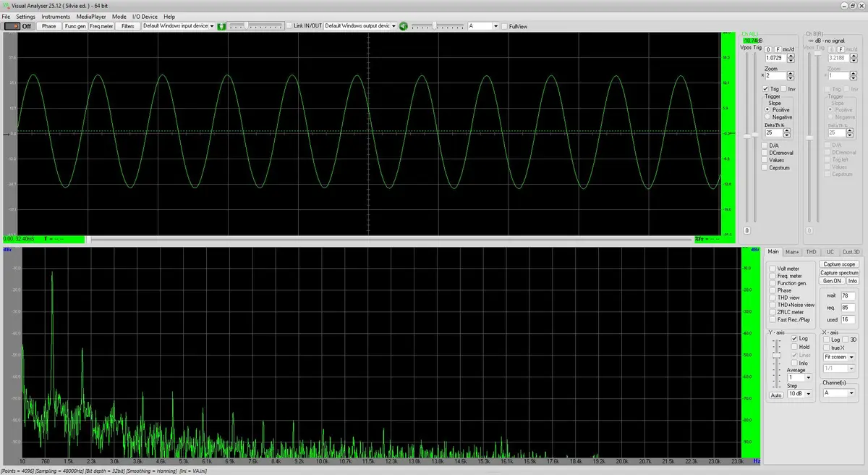Open the MediaPlayer menu

coord(91,16)
